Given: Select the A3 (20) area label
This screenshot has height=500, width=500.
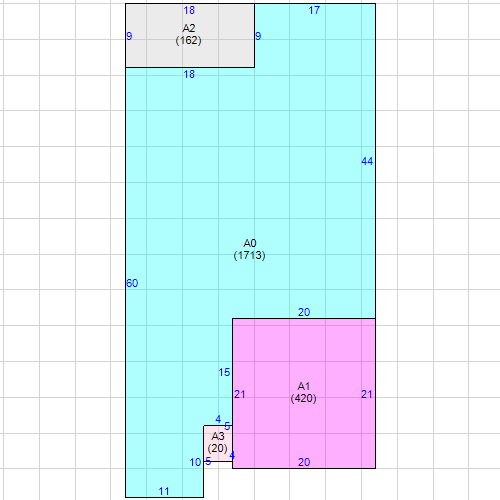Looking at the screenshot, I should [218, 442].
